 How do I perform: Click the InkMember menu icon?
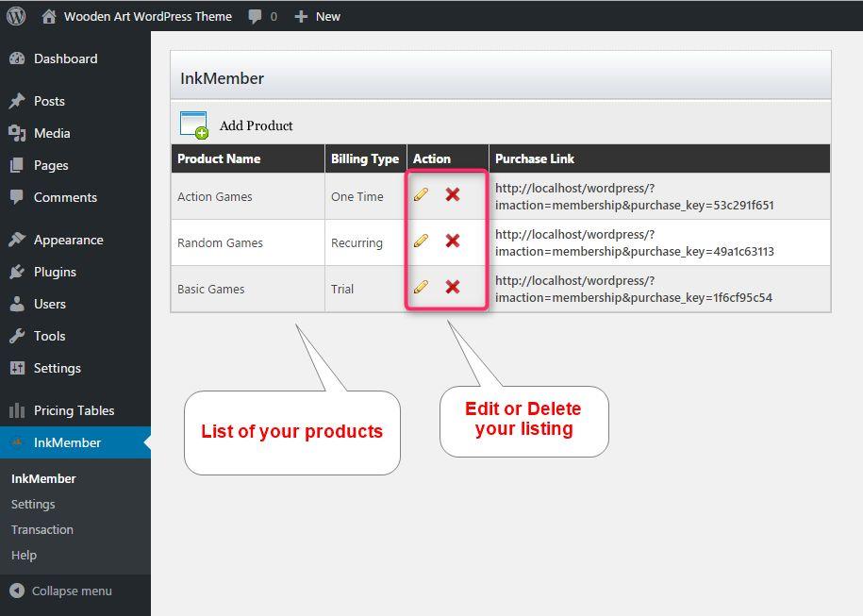click(17, 442)
